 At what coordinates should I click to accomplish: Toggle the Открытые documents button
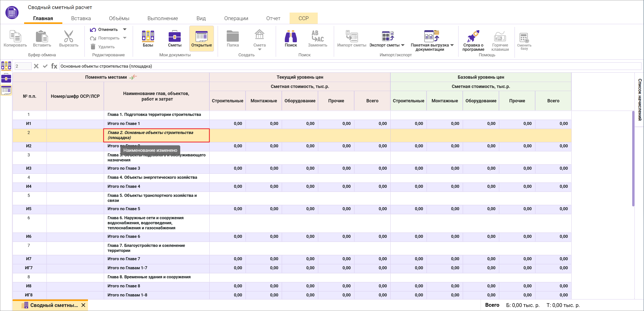tap(201, 38)
